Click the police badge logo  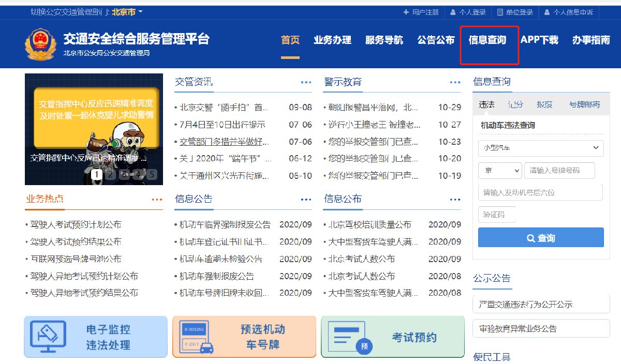(x=40, y=44)
